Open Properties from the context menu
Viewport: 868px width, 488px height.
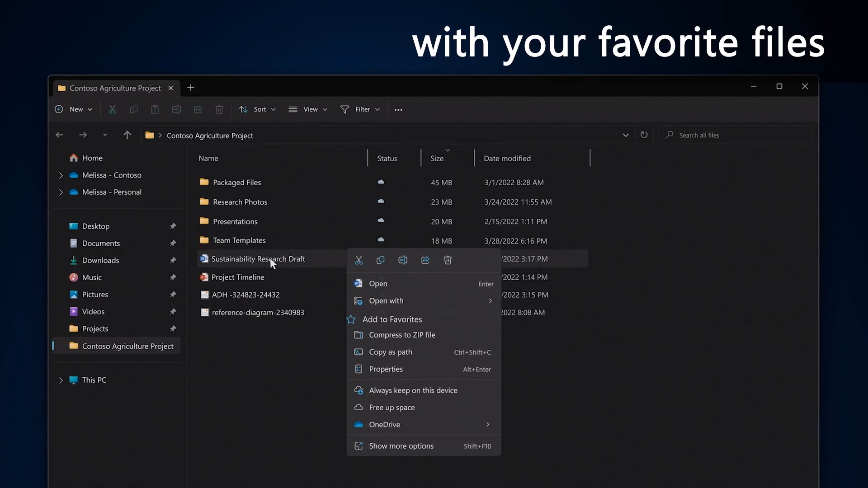[424, 369]
